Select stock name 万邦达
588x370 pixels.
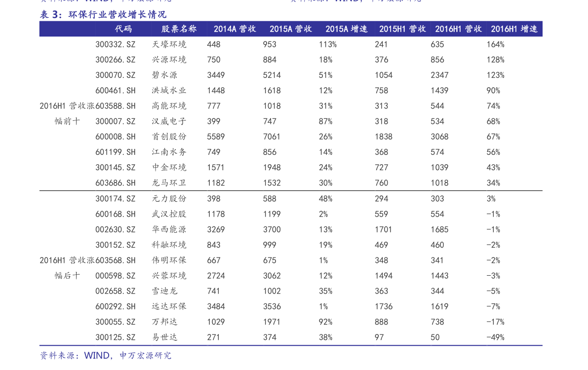pyautogui.click(x=164, y=322)
